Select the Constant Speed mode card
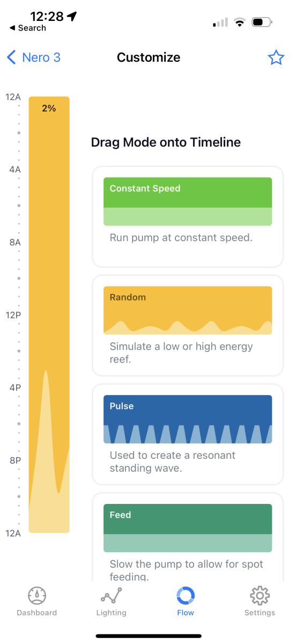The height and width of the screenshot is (644, 297). coord(188,216)
